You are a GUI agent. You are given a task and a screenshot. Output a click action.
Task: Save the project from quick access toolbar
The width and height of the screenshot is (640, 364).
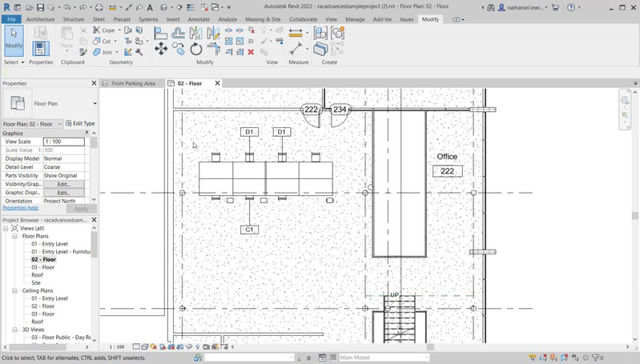pyautogui.click(x=40, y=7)
